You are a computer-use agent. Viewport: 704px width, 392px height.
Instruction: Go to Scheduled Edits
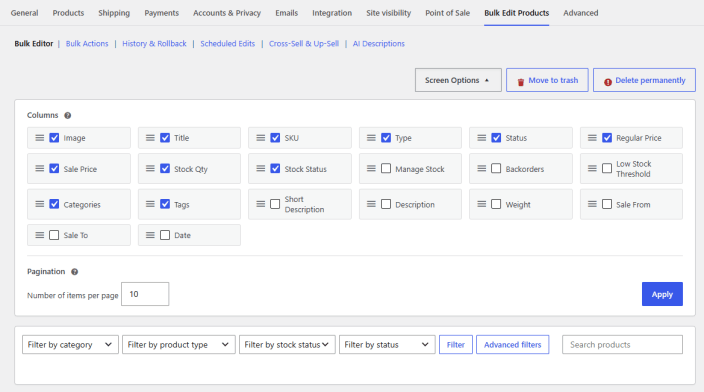coord(228,44)
